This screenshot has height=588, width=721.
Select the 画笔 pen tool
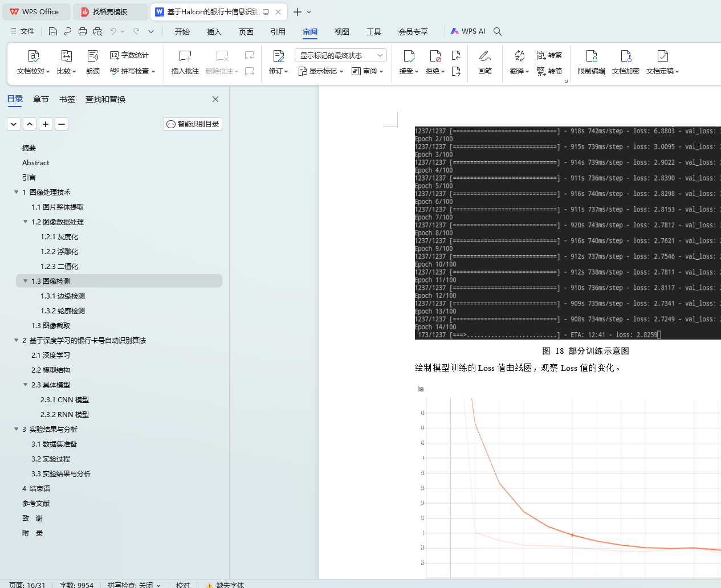(x=485, y=62)
